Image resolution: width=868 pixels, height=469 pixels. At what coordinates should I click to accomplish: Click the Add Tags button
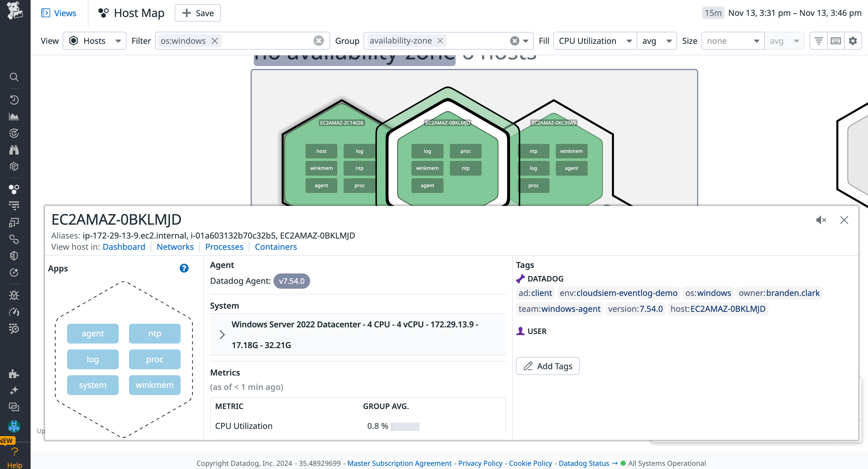[x=547, y=366]
